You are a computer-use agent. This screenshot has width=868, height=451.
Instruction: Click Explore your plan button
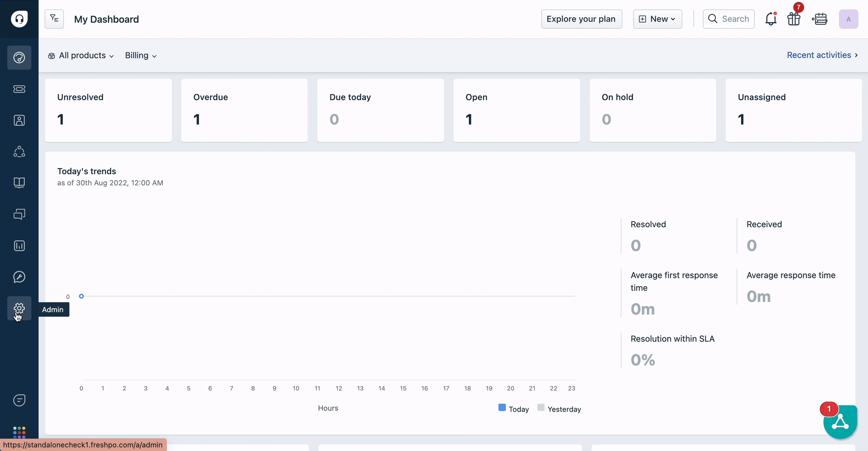click(x=581, y=19)
